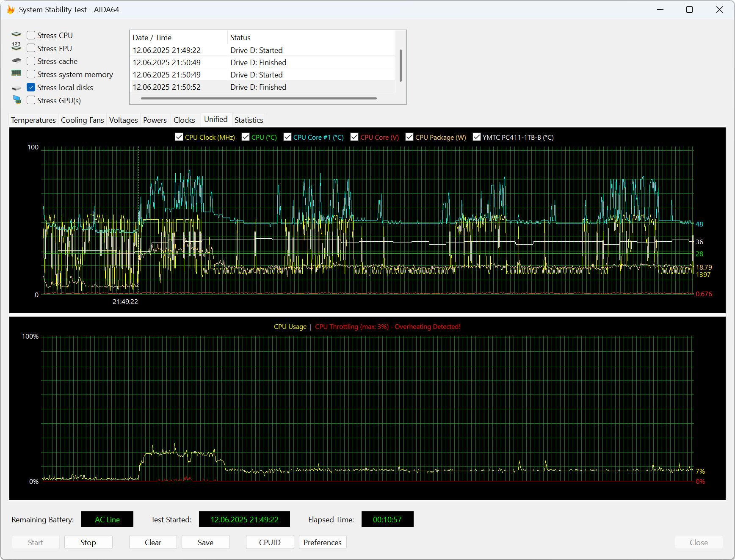Hide the CPU Clock (MHz) graph line
Image resolution: width=735 pixels, height=560 pixels.
(x=179, y=137)
